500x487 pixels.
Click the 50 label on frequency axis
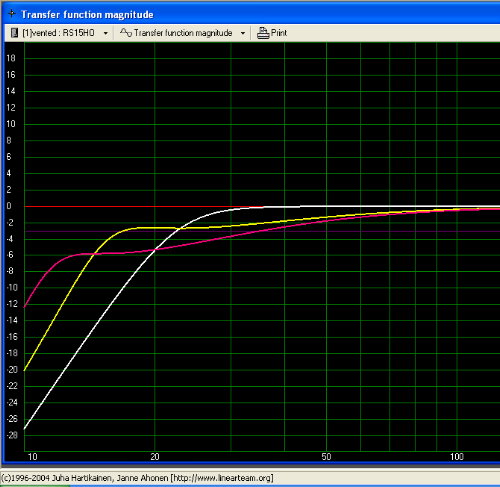coord(326,457)
